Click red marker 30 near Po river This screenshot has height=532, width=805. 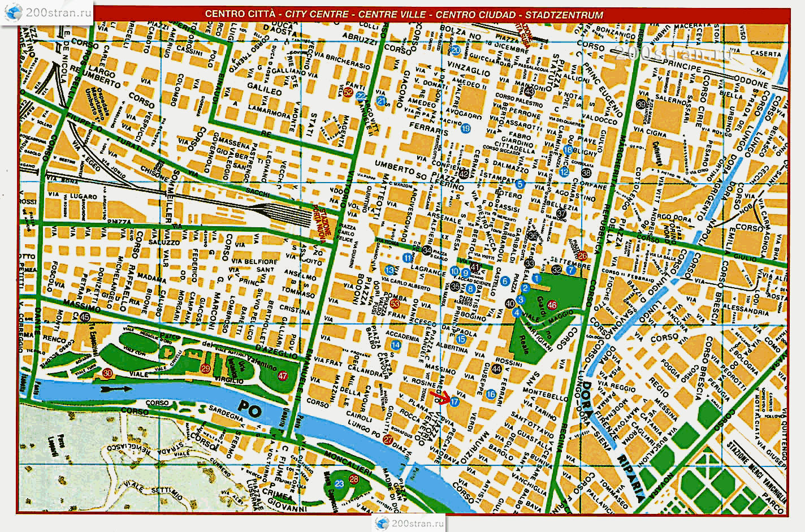(108, 373)
